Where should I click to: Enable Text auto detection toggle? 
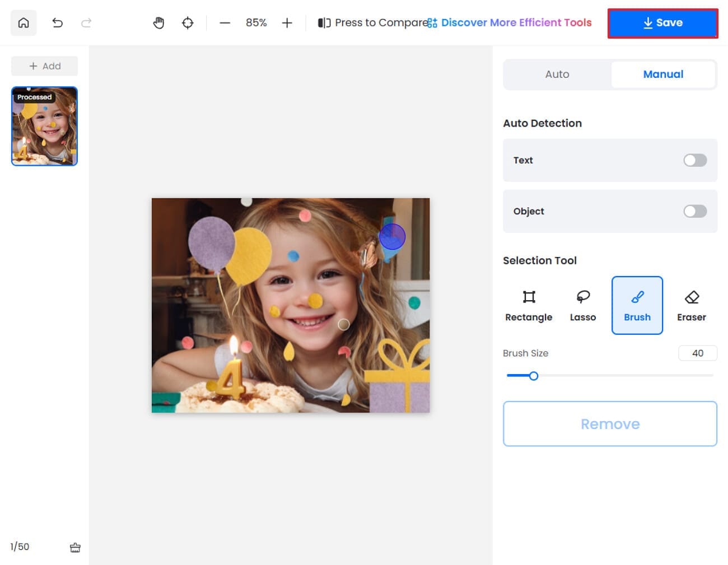[695, 160]
